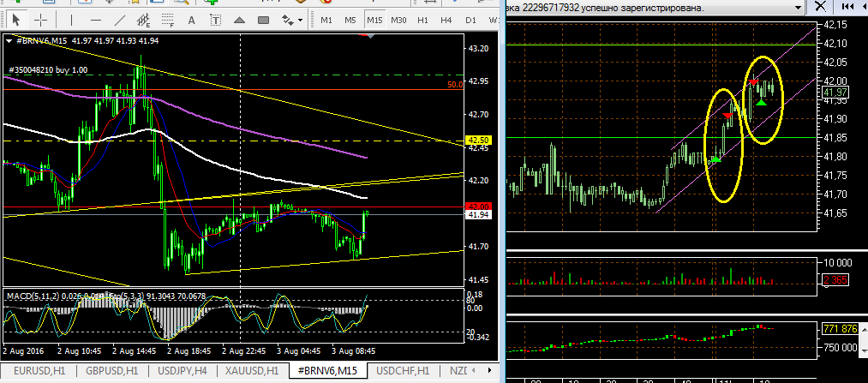Screen dimensions: 868x383
Task: Click the 41,97 price tag in right chart
Action: pos(835,92)
